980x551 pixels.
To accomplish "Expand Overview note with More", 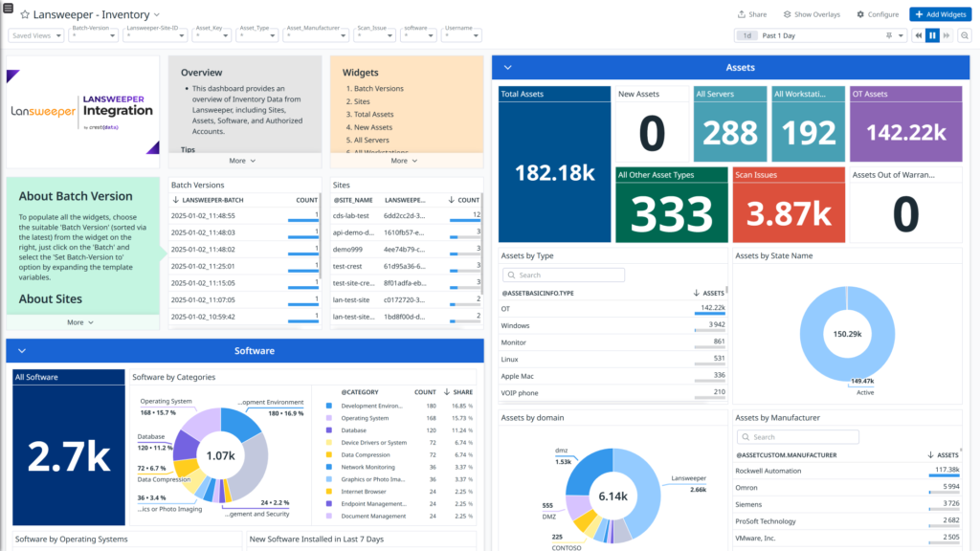I will tap(242, 161).
